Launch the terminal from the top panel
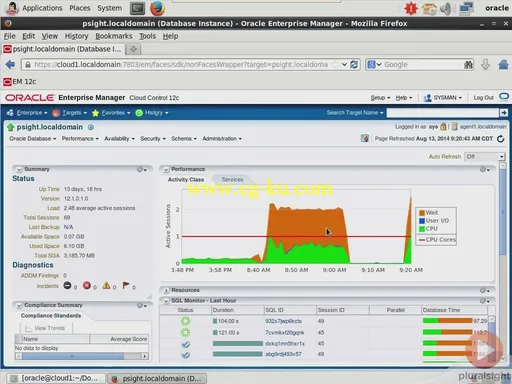The height and width of the screenshot is (384, 512). point(137,8)
